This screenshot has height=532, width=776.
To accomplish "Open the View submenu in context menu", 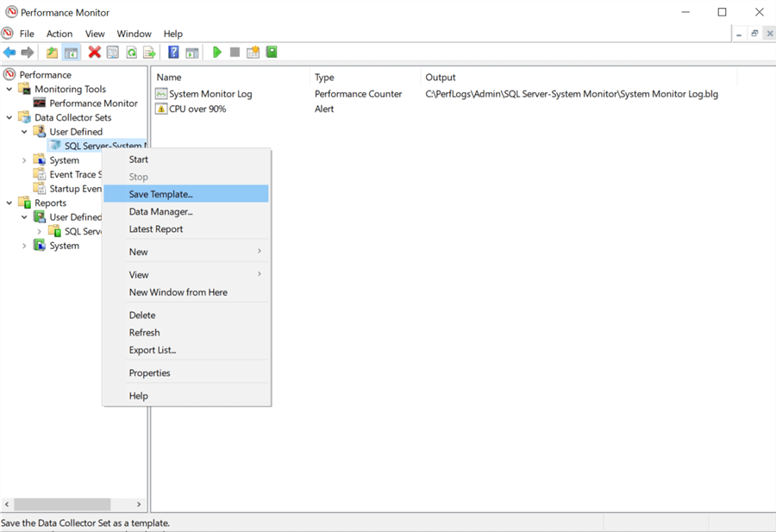I will tap(186, 274).
